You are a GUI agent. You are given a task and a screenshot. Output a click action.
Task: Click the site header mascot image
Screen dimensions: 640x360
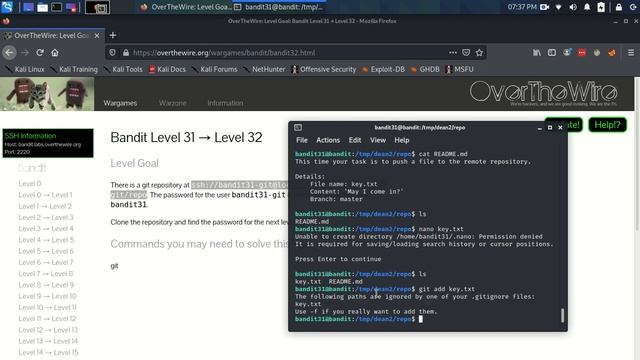(x=47, y=94)
